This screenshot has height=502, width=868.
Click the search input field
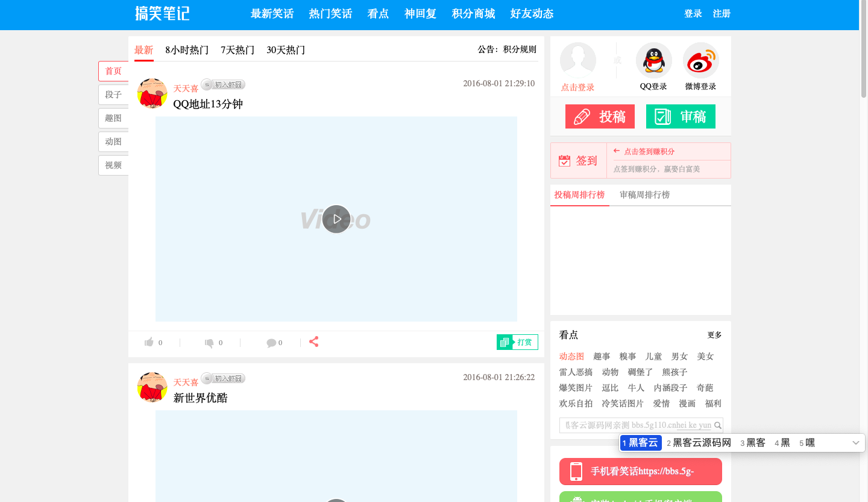pyautogui.click(x=636, y=425)
